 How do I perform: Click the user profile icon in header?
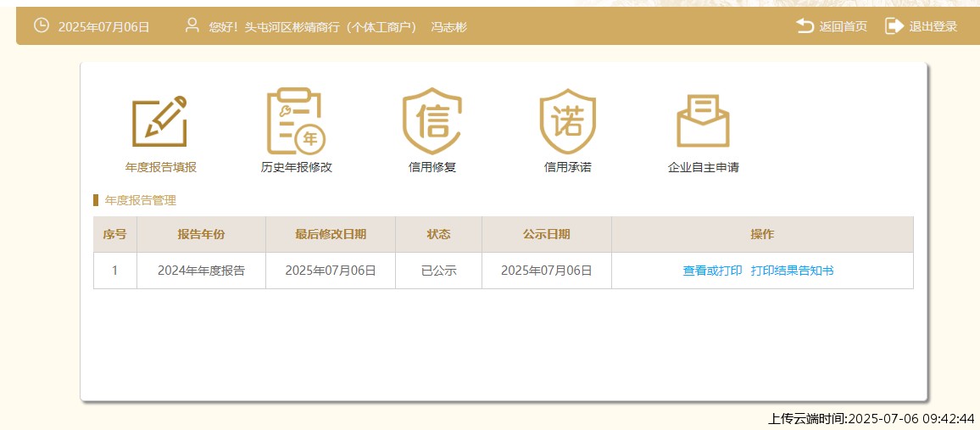[x=192, y=25]
